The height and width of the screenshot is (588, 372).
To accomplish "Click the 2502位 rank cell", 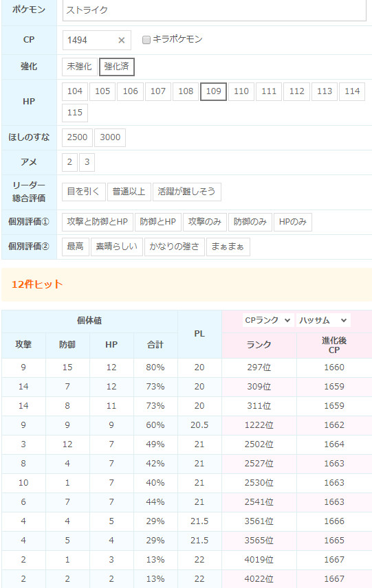I will pyautogui.click(x=259, y=444).
